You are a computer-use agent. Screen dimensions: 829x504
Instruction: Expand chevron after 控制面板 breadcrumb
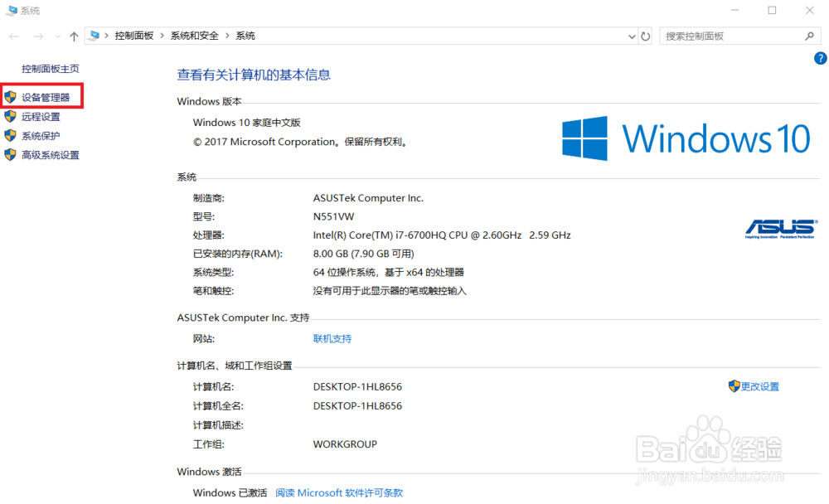click(162, 36)
